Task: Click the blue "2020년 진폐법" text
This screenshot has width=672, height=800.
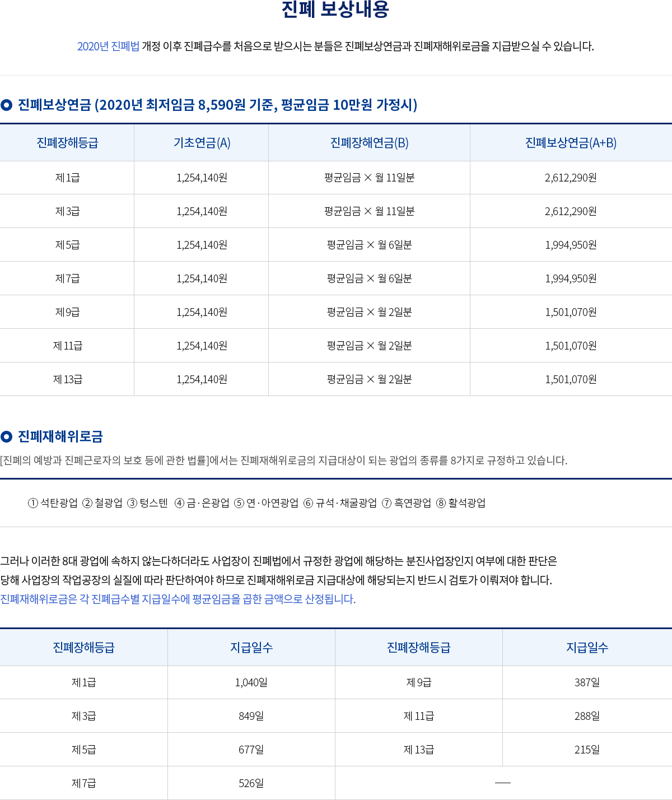Action: (x=108, y=46)
